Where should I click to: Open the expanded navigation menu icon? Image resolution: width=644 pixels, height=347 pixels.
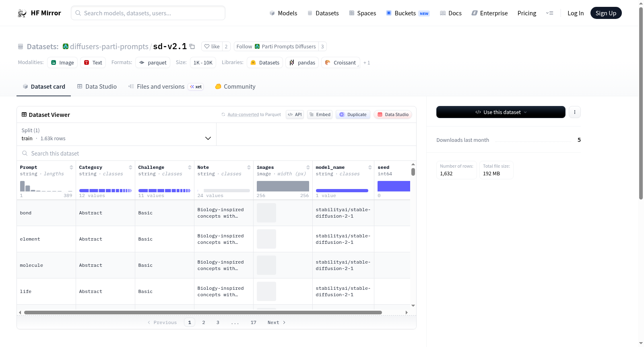tap(549, 13)
